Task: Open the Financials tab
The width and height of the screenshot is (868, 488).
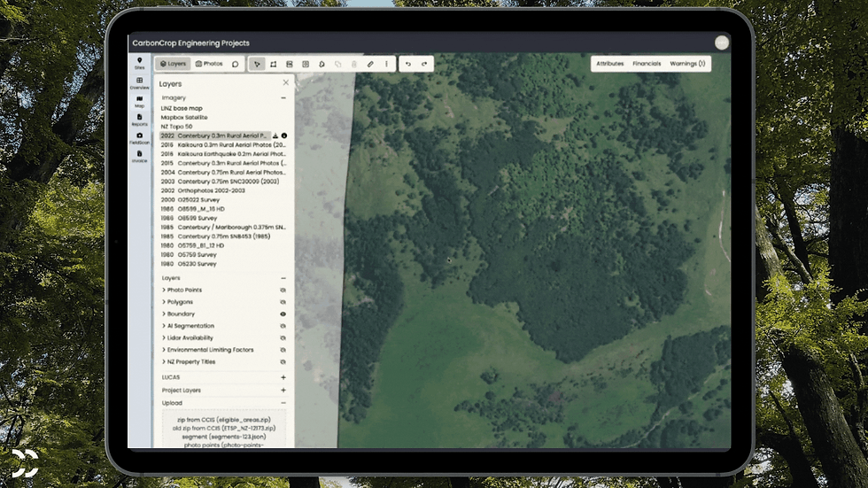Action: coord(647,64)
